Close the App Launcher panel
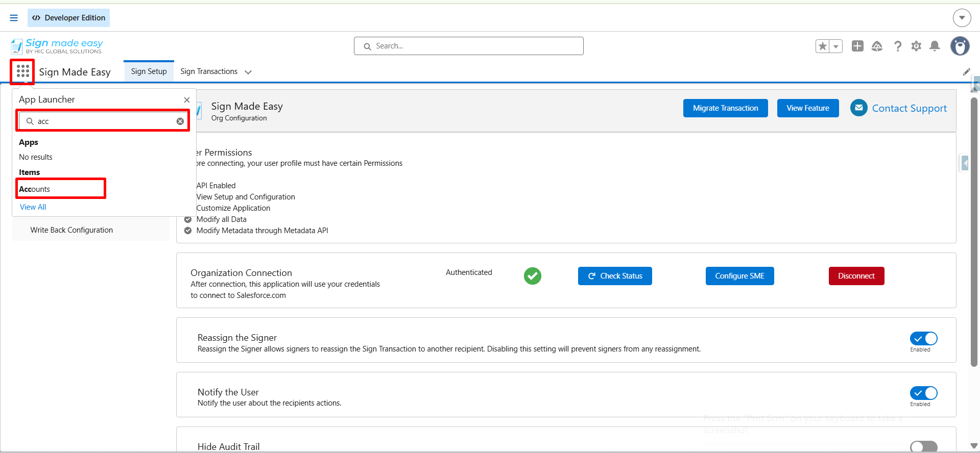 click(x=186, y=100)
